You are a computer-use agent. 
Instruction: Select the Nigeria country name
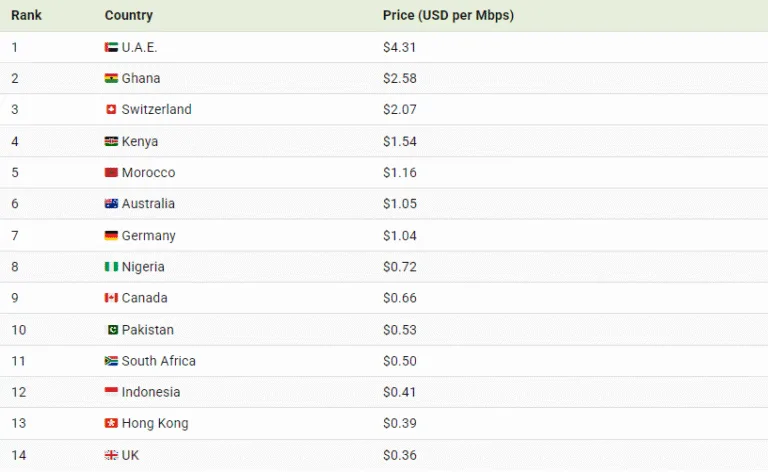[x=143, y=267]
